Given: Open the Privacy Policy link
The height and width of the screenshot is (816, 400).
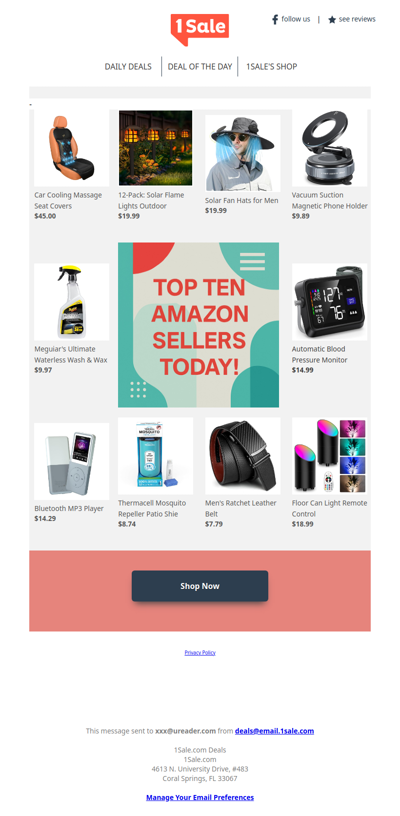Looking at the screenshot, I should tap(200, 653).
